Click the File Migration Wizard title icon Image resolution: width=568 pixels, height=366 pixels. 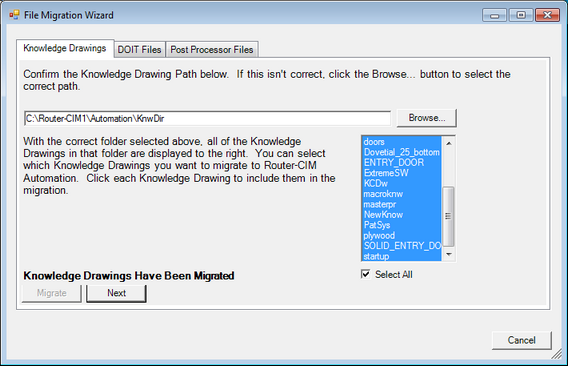[x=14, y=15]
